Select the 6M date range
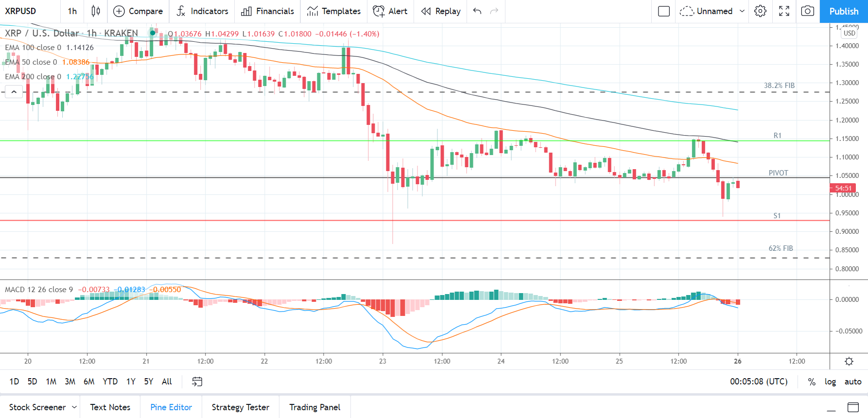Viewport: 868px width, 418px height. tap(89, 382)
